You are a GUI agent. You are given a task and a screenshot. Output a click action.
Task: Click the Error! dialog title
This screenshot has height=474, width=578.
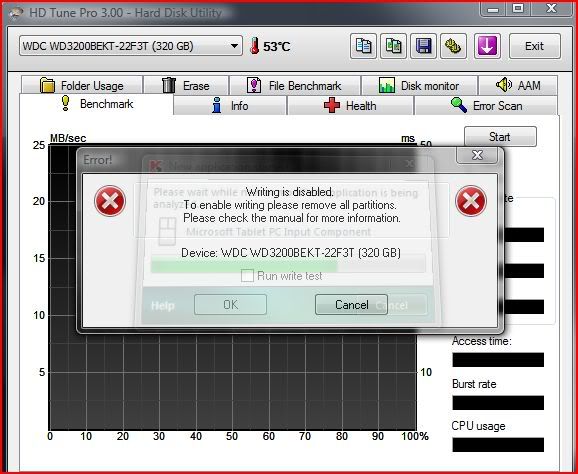click(x=98, y=160)
